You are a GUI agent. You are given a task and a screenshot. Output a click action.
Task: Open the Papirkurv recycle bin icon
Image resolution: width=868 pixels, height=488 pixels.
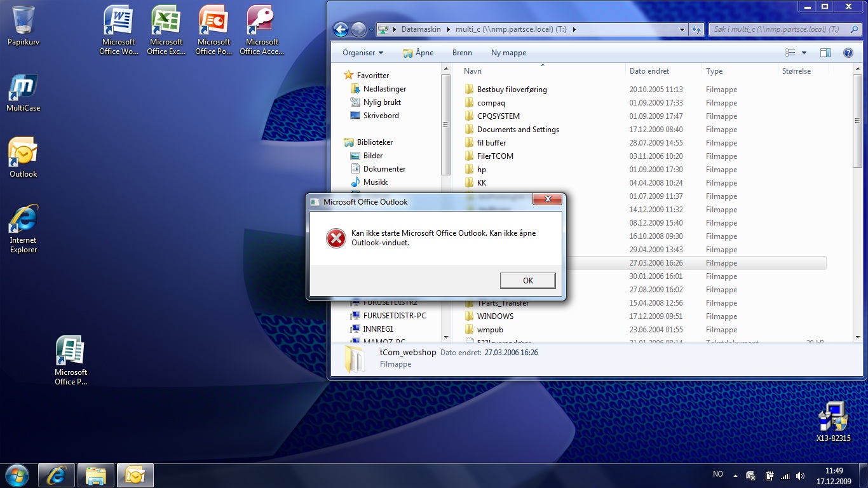coord(24,25)
